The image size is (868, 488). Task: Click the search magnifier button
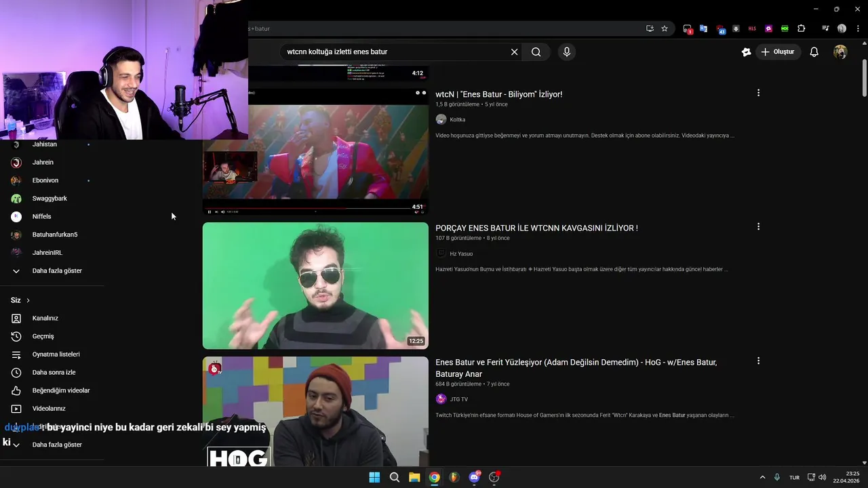536,52
